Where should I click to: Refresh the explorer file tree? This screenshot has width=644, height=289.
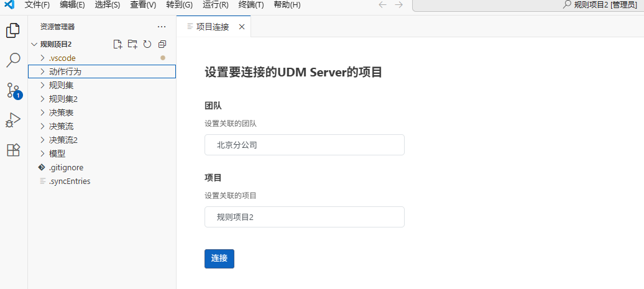[x=147, y=44]
